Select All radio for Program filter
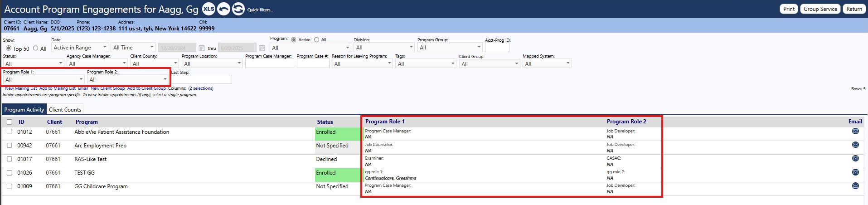The image size is (868, 205). pos(316,40)
